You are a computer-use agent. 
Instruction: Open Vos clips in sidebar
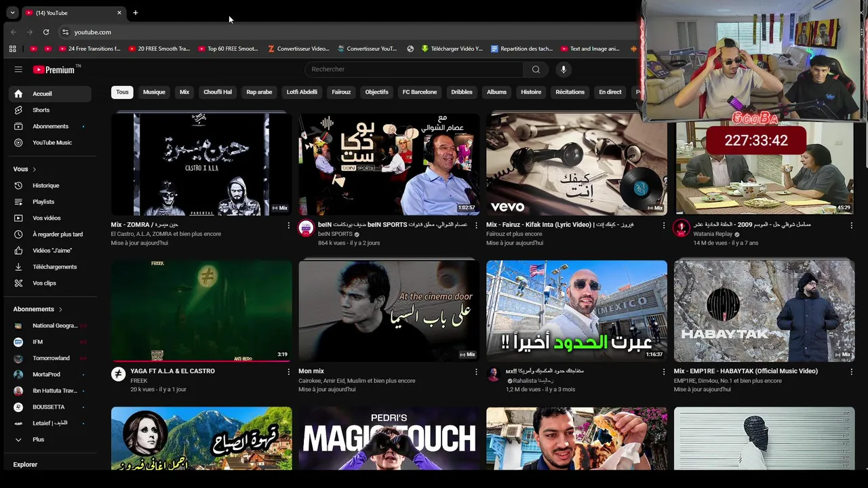click(x=50, y=283)
